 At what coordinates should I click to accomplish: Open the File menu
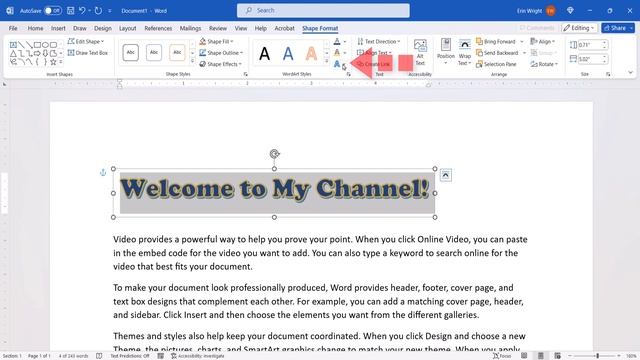tap(13, 28)
